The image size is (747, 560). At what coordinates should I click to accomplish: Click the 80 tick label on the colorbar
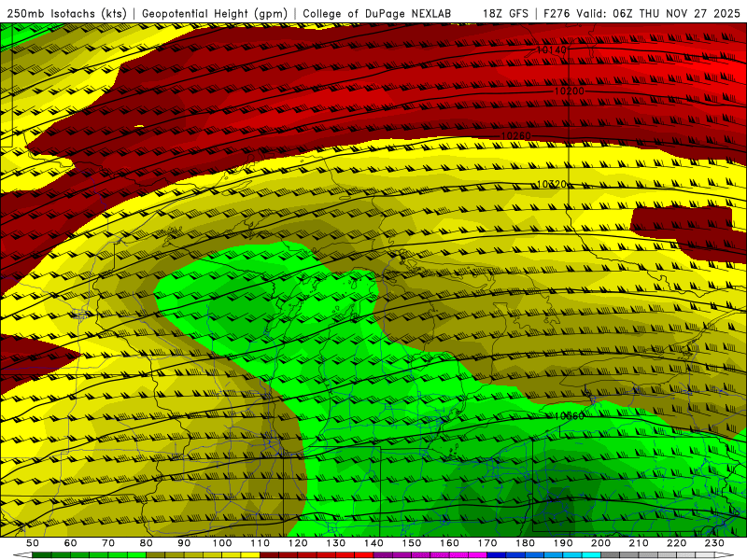point(147,543)
